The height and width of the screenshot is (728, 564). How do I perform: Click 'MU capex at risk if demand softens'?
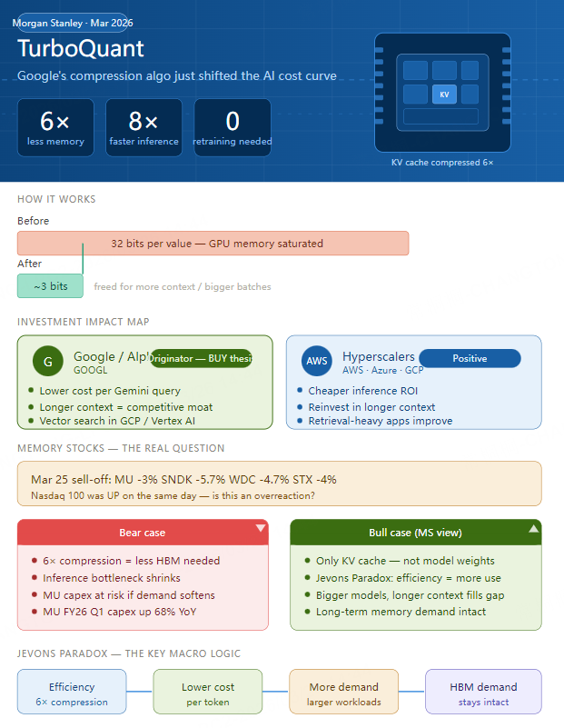pyautogui.click(x=129, y=595)
